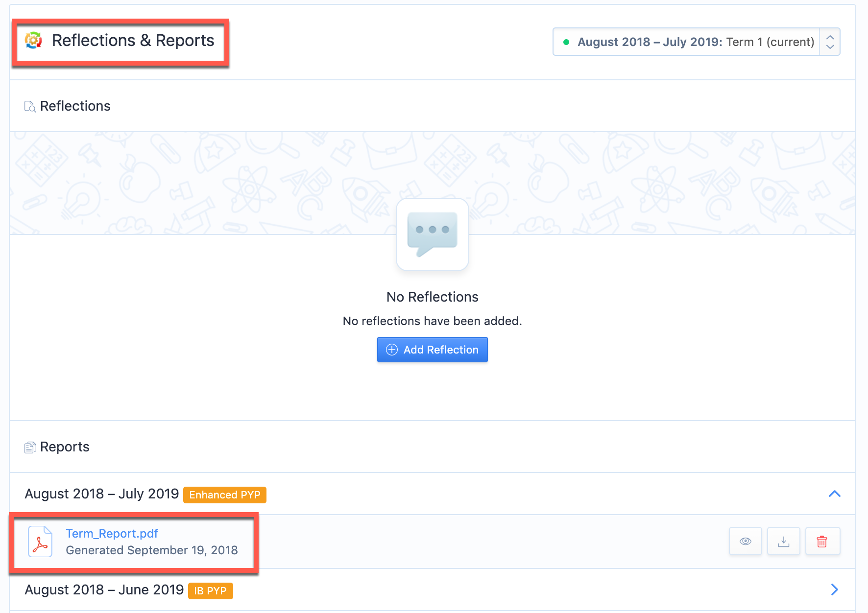Click the Add Reflection button
The width and height of the screenshot is (868, 613).
[x=433, y=350]
